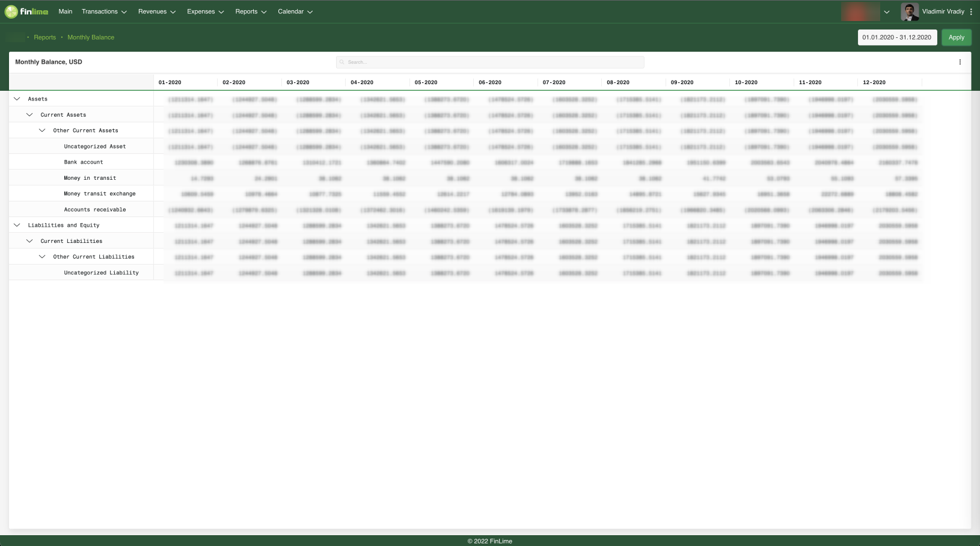This screenshot has height=546, width=980.
Task: Collapse the Current Assets group
Action: click(29, 114)
